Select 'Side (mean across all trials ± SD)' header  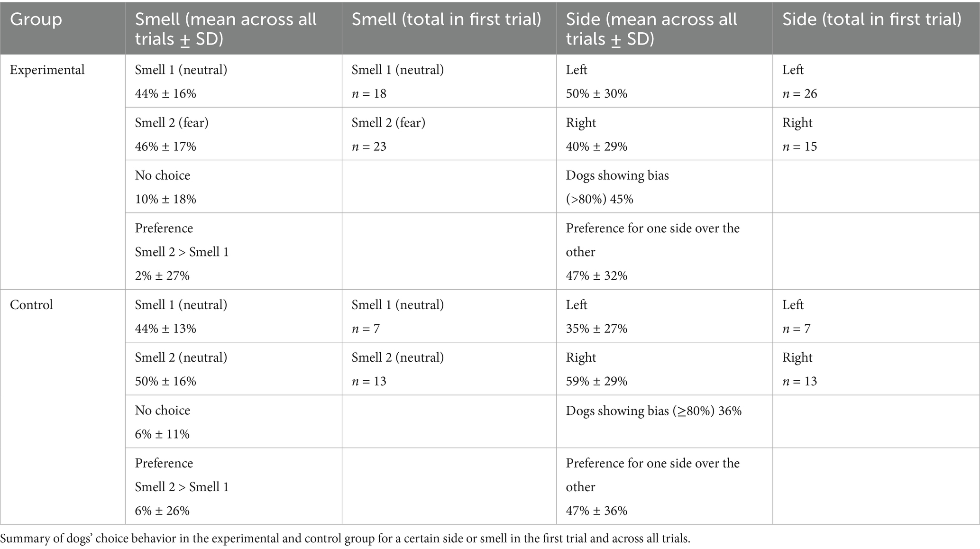click(x=651, y=28)
